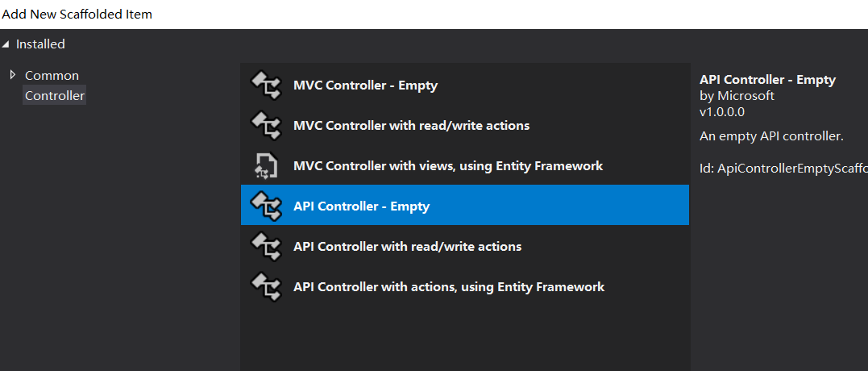Select the Common category
Viewport: 868px width, 371px height.
coord(52,75)
